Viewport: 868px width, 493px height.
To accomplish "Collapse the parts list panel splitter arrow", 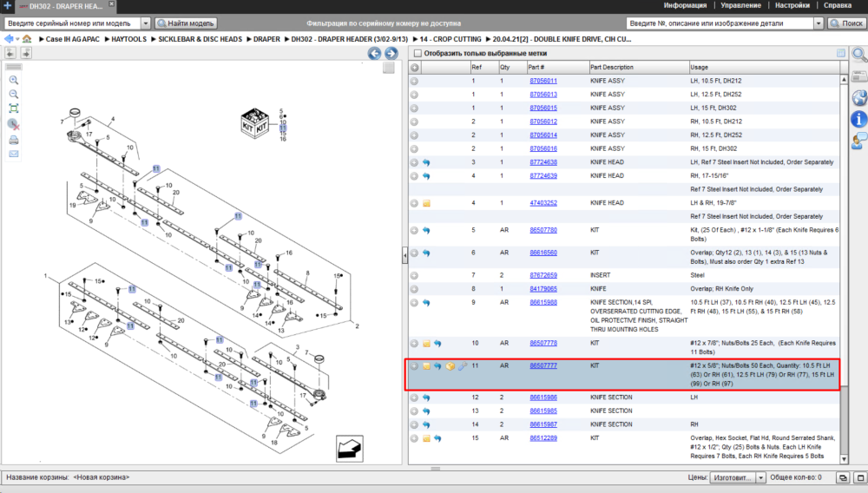I will 404,254.
